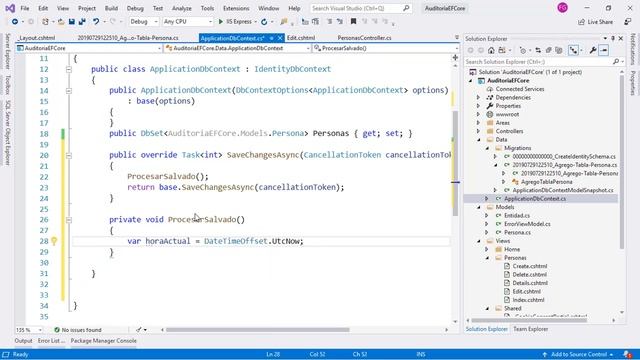Select Entidad.cs in the Models folder
640x360 pixels.
tap(517, 216)
